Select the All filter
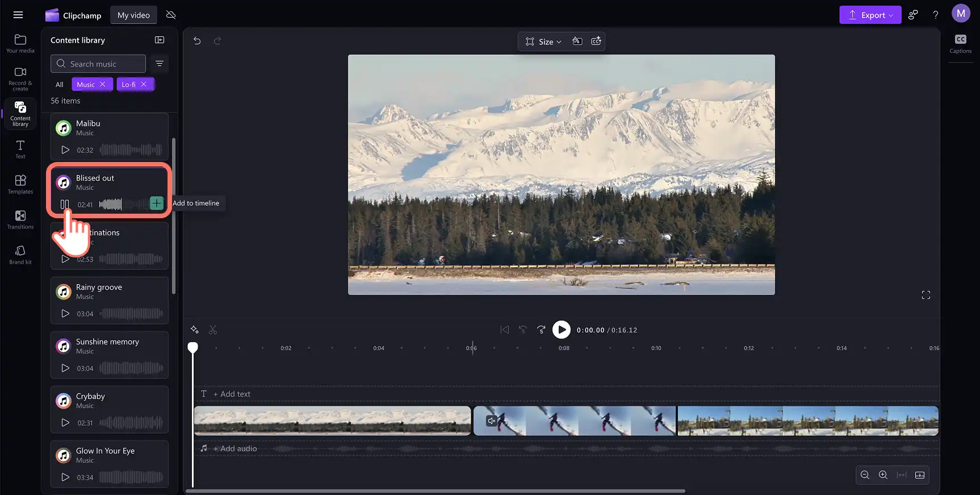 point(59,84)
